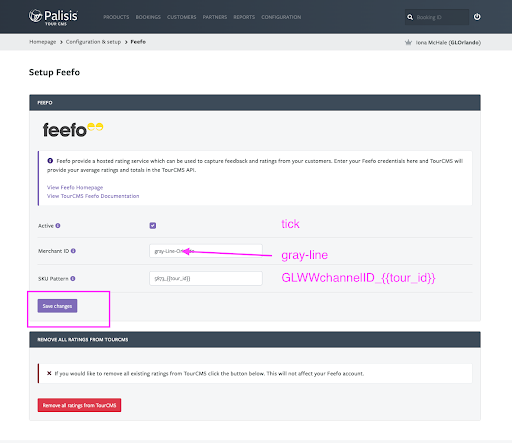Viewport: 512px width, 443px height.
Task: Click the Save changes button
Action: (x=57, y=306)
